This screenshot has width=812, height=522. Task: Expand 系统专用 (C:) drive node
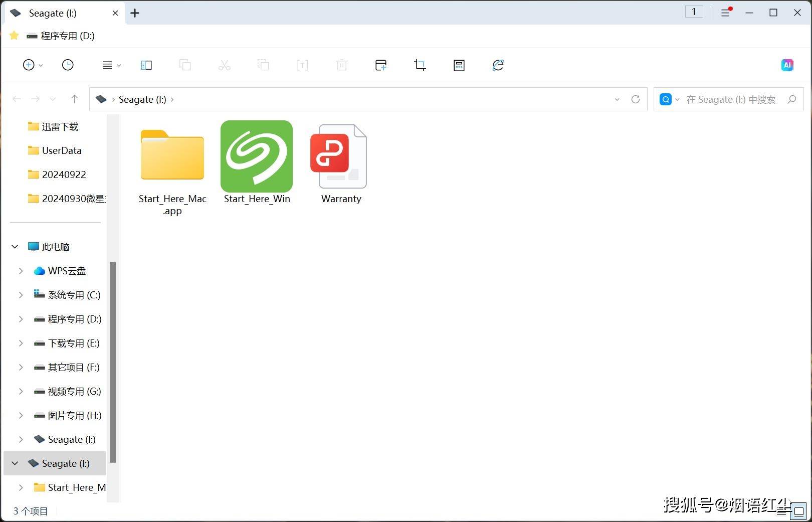21,295
